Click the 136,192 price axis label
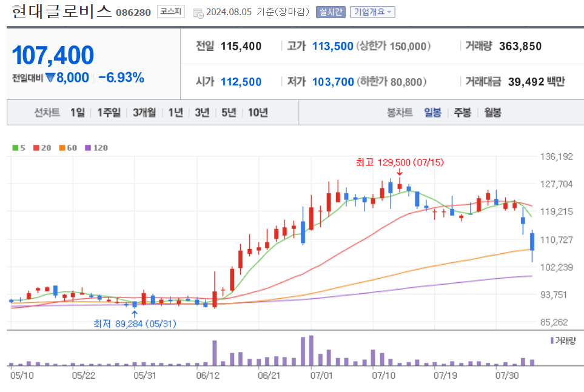The width and height of the screenshot is (584, 392). [557, 157]
